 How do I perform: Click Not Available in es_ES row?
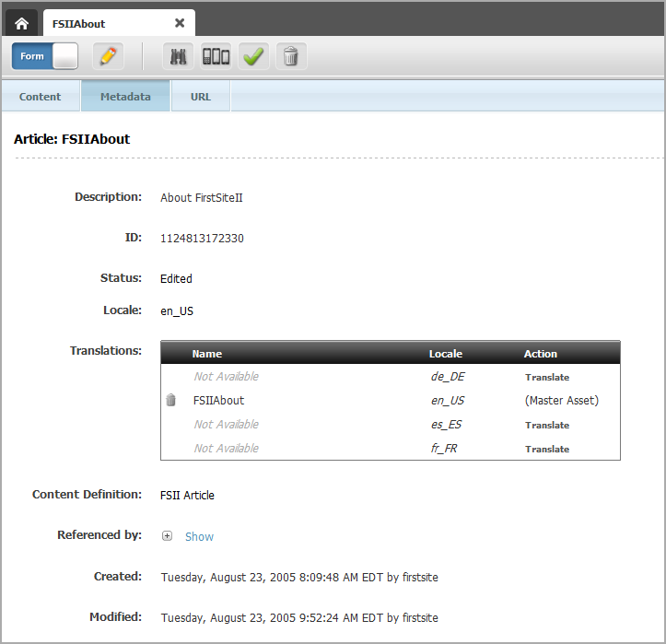click(x=227, y=425)
